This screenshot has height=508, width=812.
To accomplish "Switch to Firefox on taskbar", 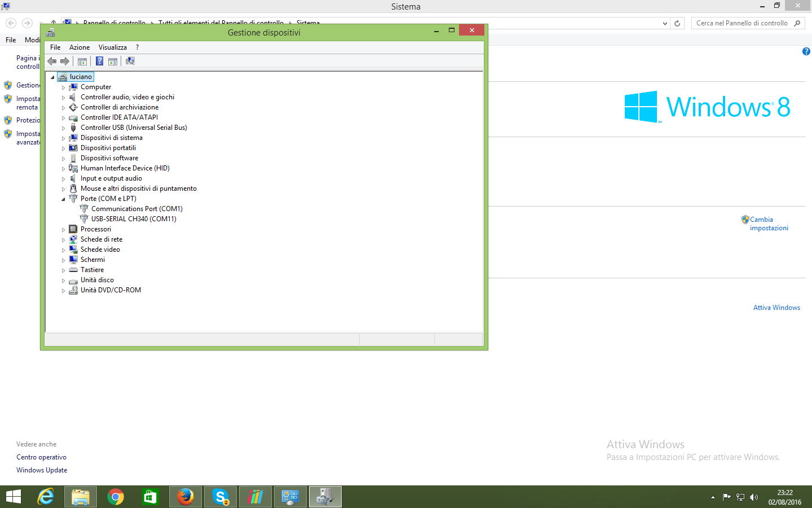I will (x=186, y=497).
